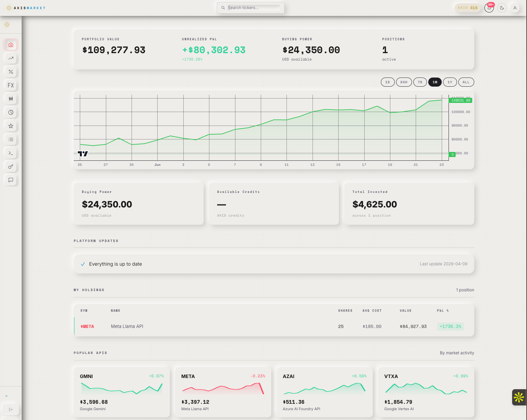Open the list orders icon in sidebar
Image resolution: width=527 pixels, height=420 pixels.
pyautogui.click(x=11, y=139)
